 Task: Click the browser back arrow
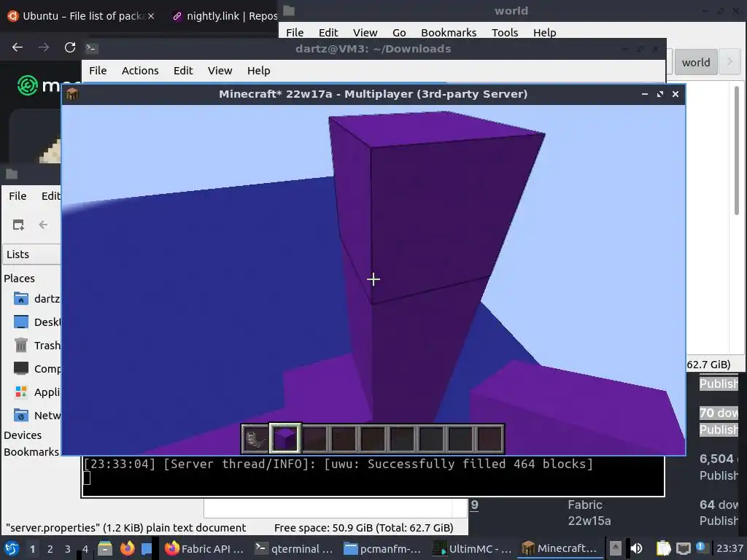click(x=18, y=47)
